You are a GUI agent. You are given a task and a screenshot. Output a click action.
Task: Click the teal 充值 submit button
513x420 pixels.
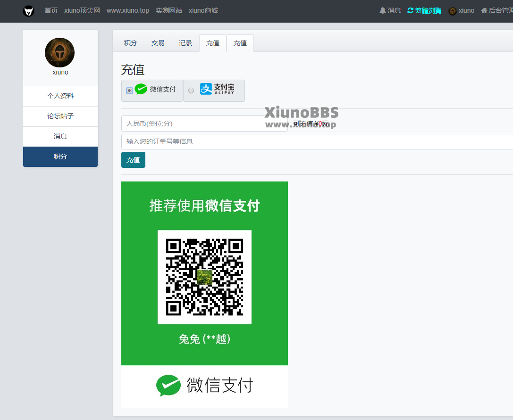click(x=133, y=160)
